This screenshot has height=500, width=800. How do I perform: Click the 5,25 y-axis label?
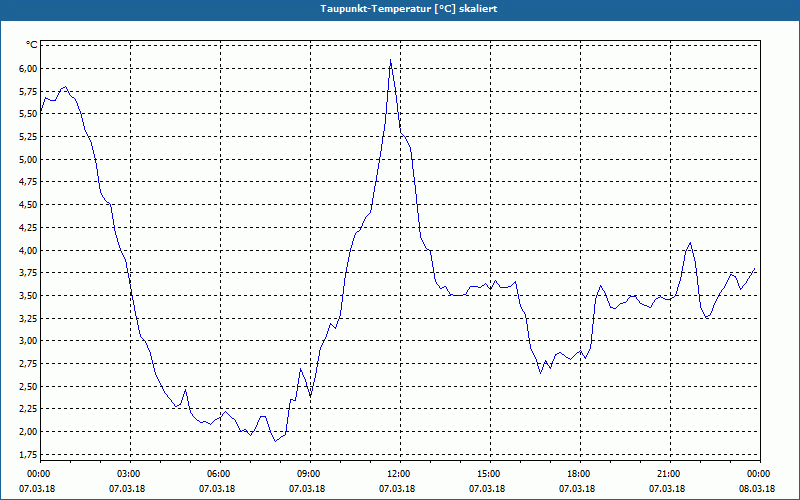click(x=28, y=137)
